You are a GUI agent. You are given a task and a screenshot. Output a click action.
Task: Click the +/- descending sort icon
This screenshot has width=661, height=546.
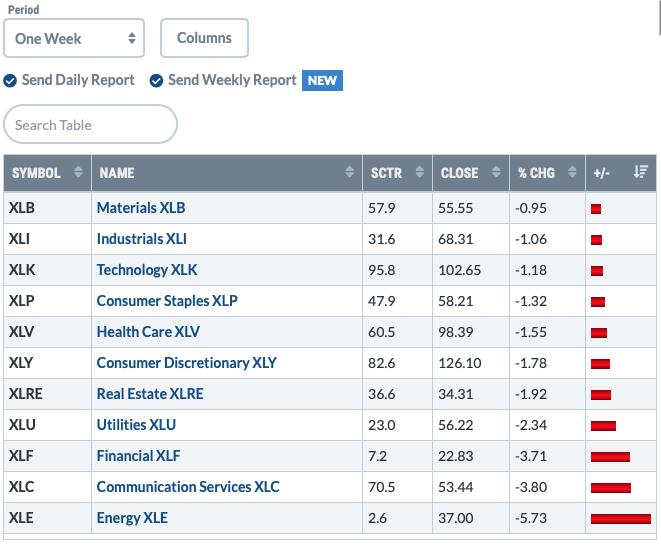[641, 172]
